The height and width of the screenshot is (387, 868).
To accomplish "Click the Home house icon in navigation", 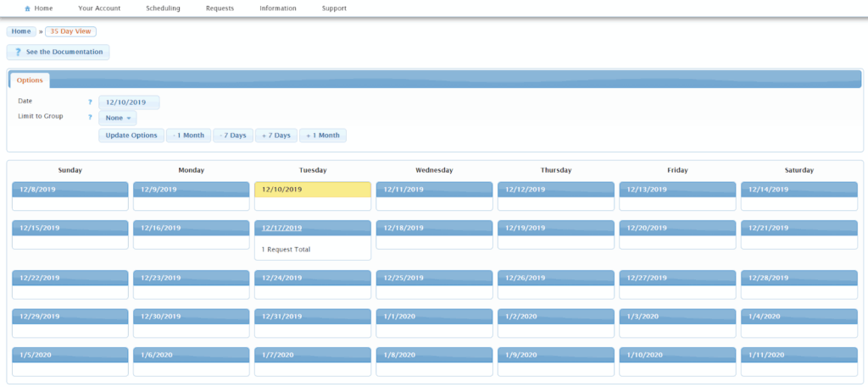I will (x=28, y=8).
